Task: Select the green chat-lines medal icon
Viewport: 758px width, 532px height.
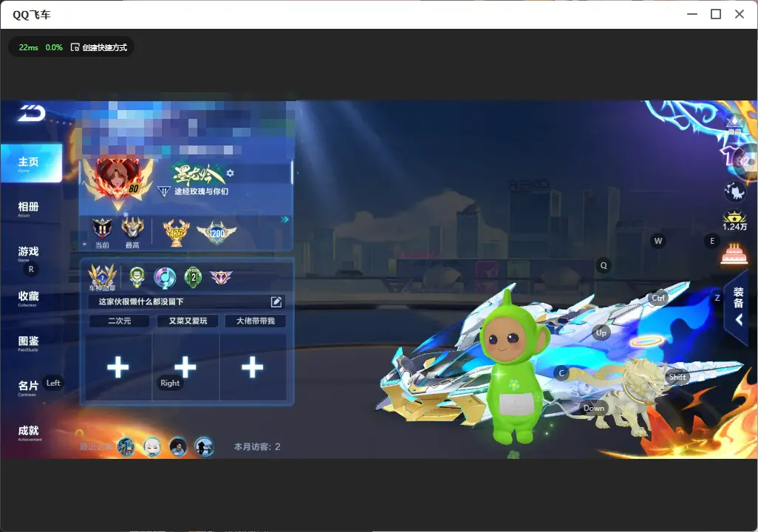Action: pyautogui.click(x=137, y=276)
